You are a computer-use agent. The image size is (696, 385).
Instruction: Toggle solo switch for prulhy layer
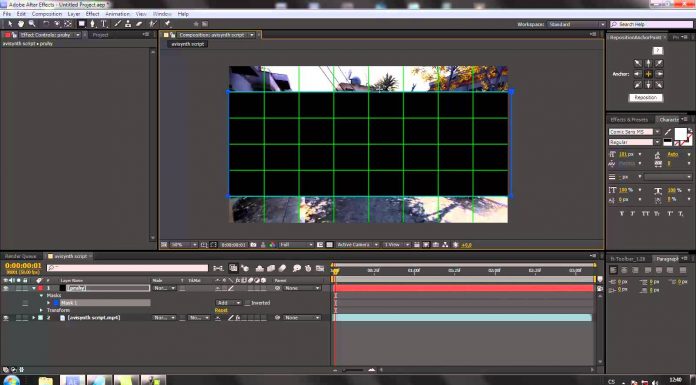click(19, 288)
